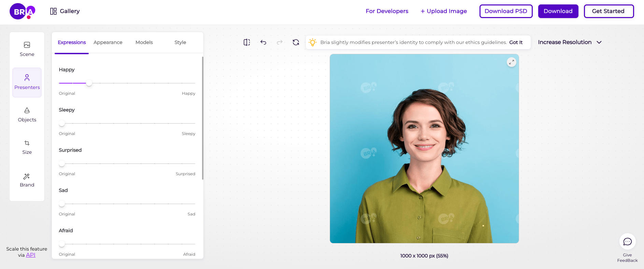Open the API link
The width and height of the screenshot is (644, 269).
[x=31, y=255]
